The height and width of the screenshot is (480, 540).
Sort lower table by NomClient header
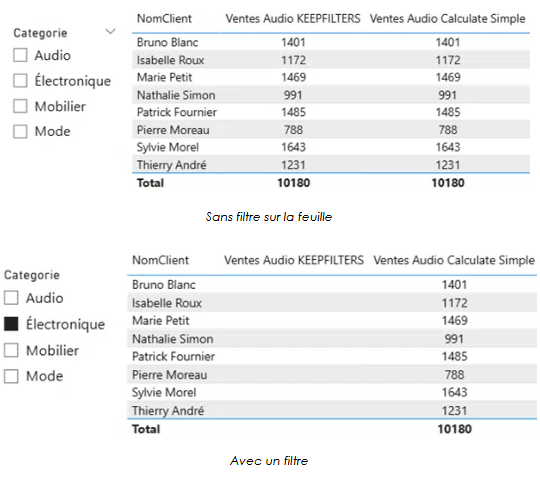pos(160,260)
